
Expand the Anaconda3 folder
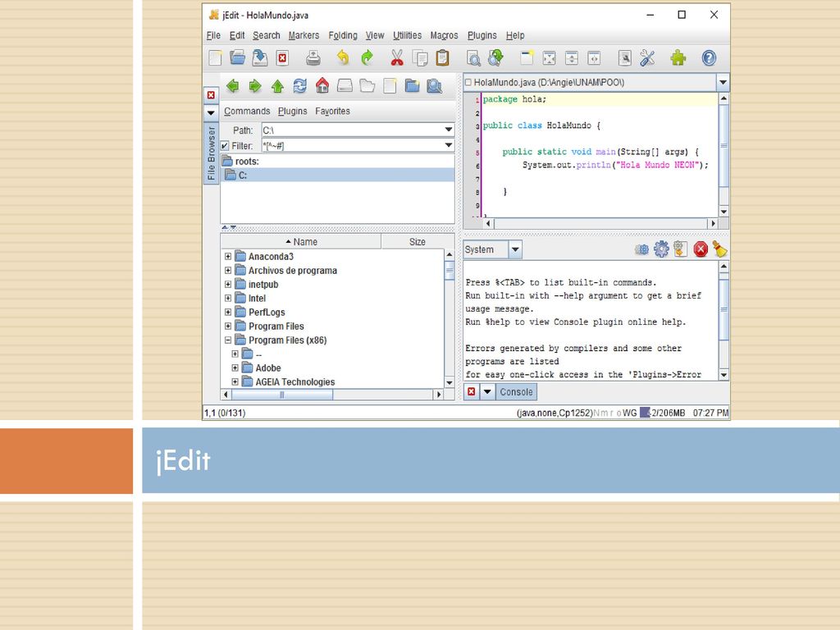click(x=228, y=257)
